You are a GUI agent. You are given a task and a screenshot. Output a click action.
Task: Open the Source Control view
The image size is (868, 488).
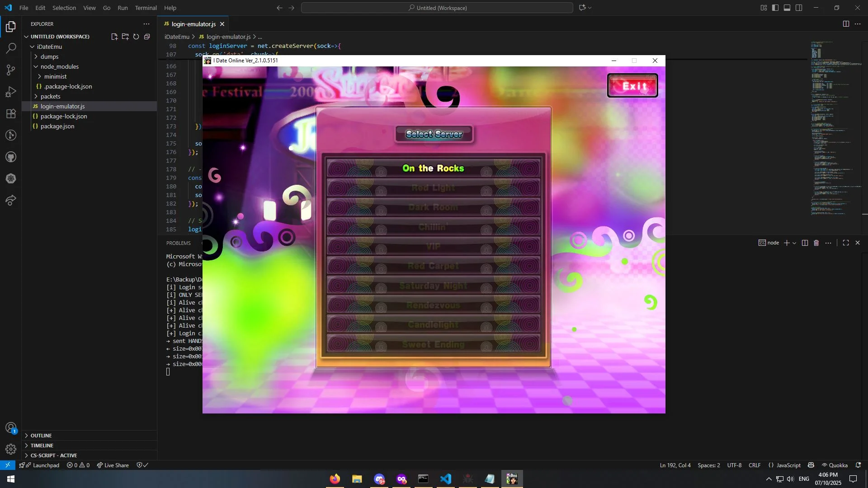[x=11, y=70]
